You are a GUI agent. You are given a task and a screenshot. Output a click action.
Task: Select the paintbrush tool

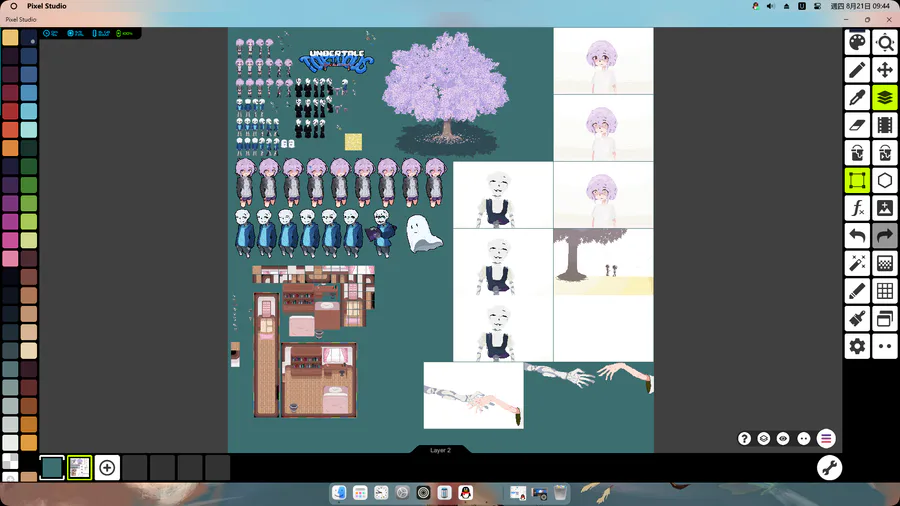coord(857,319)
